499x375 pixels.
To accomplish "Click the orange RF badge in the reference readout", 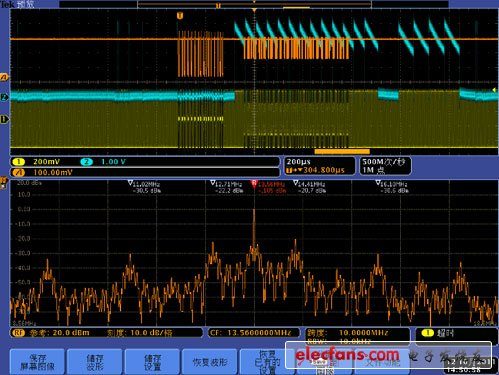I will click(x=18, y=333).
